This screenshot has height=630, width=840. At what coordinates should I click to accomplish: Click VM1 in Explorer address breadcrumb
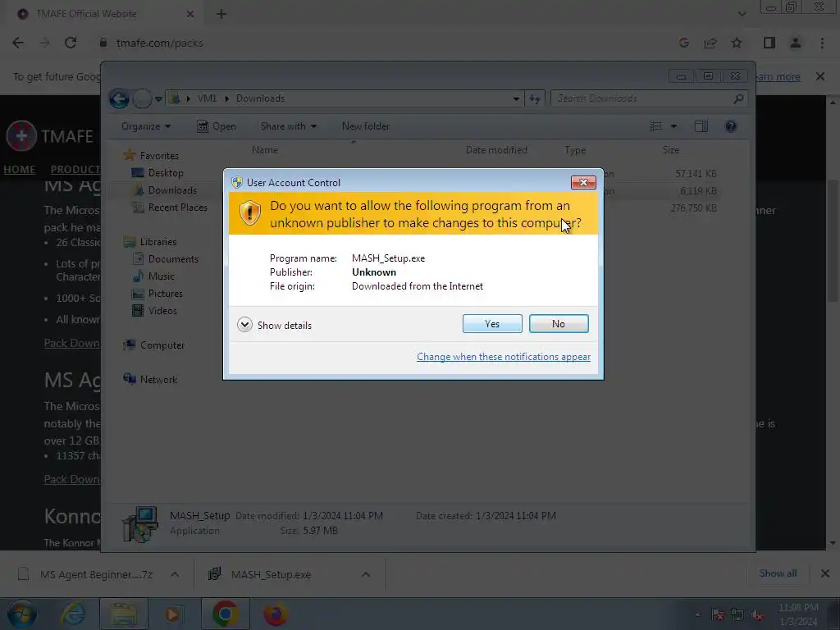208,98
